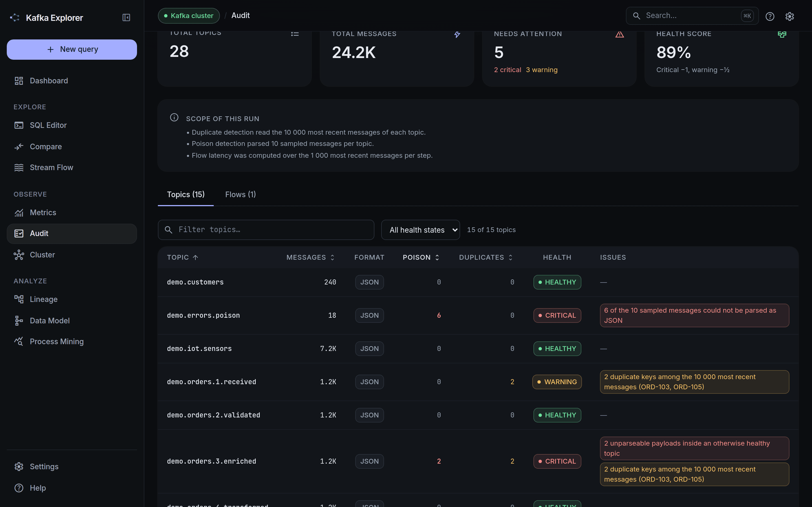Switch to the Flows (1) tab
Screen dimensions: 812x507
click(240, 194)
